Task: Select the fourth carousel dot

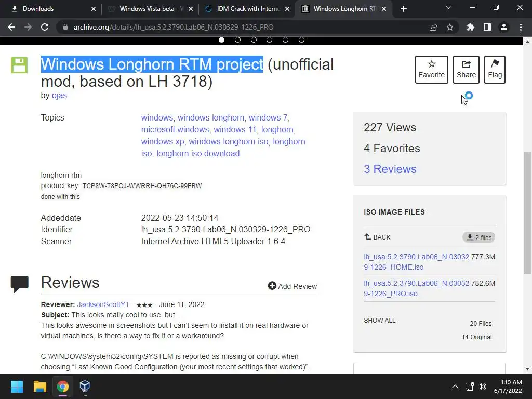Action: click(270, 39)
